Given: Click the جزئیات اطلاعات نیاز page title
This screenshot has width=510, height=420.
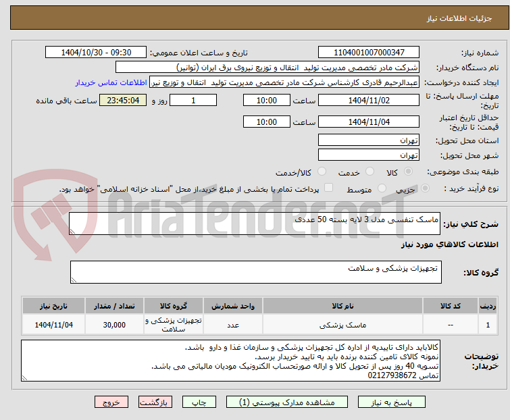Looking at the screenshot, I should click(459, 18).
